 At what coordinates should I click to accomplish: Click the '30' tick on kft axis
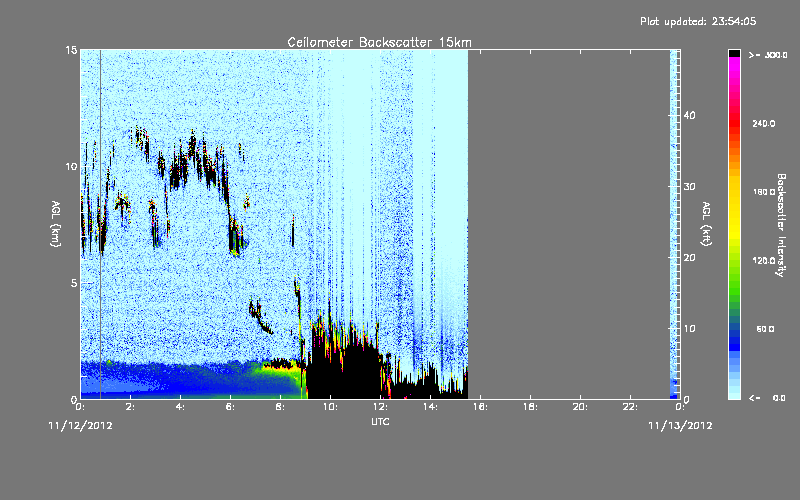tap(689, 187)
